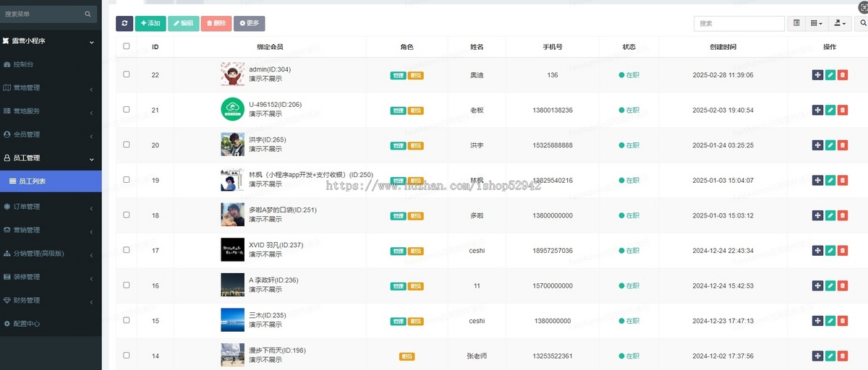
Task: Click the avatar of member U-496152
Action: (x=232, y=110)
